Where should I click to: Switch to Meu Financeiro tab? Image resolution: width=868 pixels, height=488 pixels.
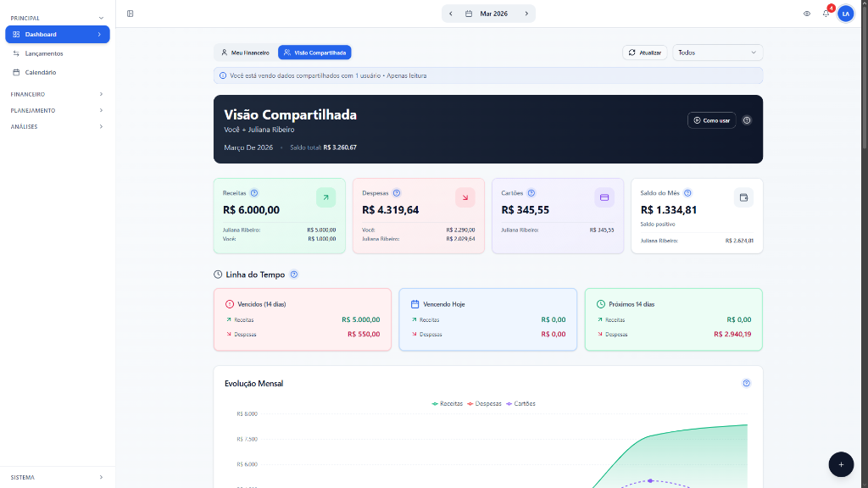(x=245, y=53)
